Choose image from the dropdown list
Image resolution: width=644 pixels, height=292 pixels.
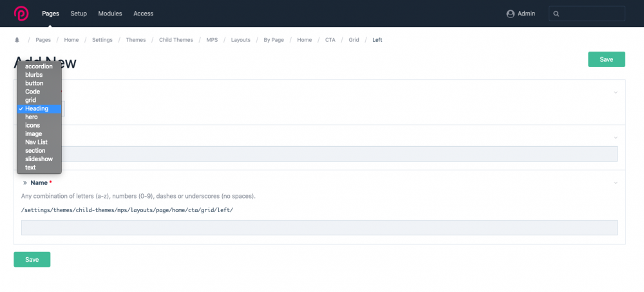pyautogui.click(x=39, y=133)
